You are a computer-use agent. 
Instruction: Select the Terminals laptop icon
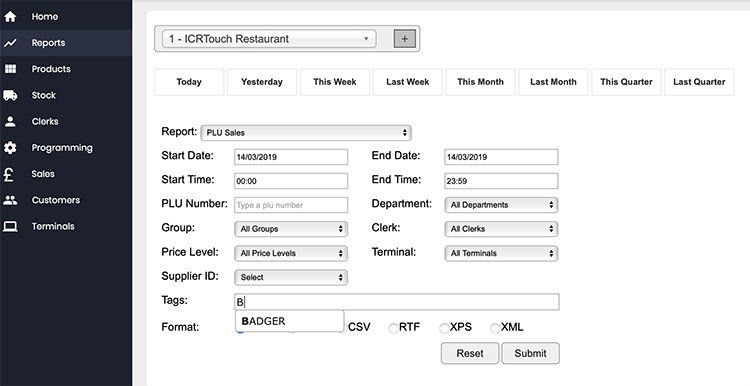10,226
